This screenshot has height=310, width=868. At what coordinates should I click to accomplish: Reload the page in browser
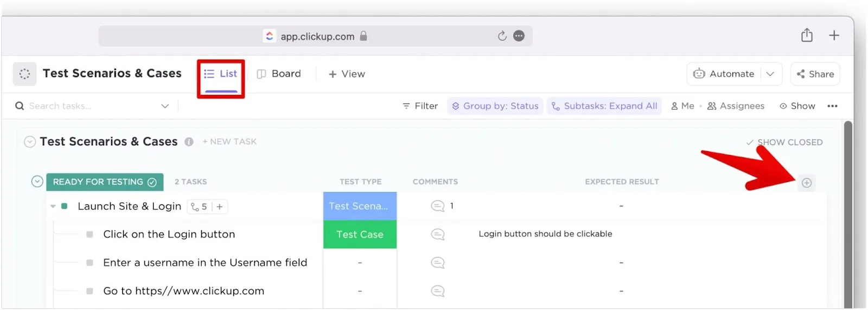502,36
